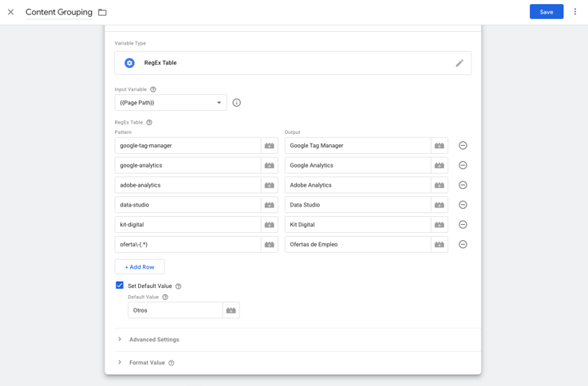The width and height of the screenshot is (588, 386).
Task: Remove the oferta\-(.*) row
Action: point(463,244)
